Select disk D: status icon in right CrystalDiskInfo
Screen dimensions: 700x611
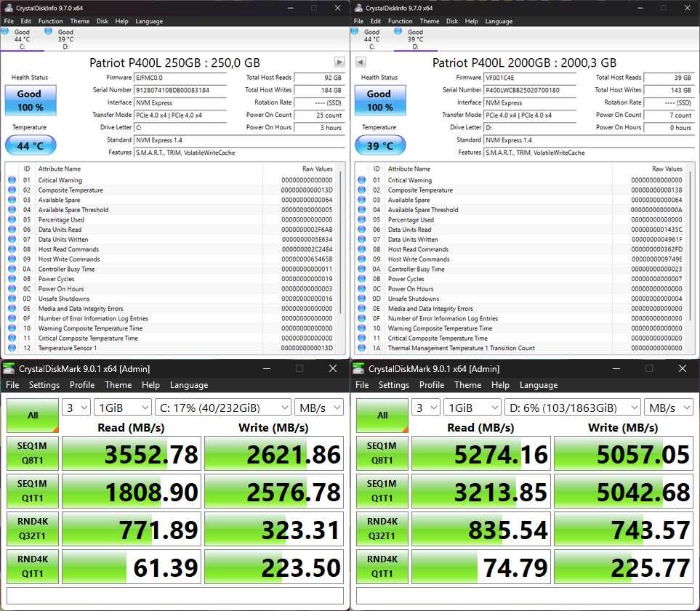398,31
